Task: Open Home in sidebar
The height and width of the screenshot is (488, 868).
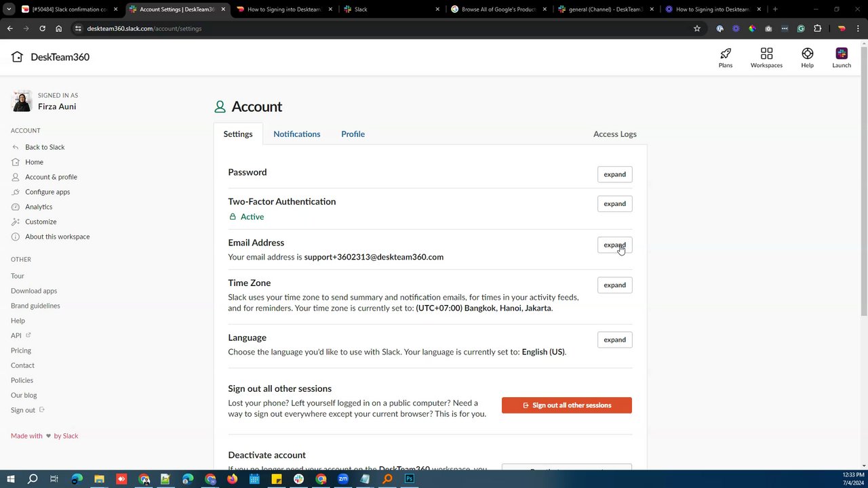Action: coord(34,162)
